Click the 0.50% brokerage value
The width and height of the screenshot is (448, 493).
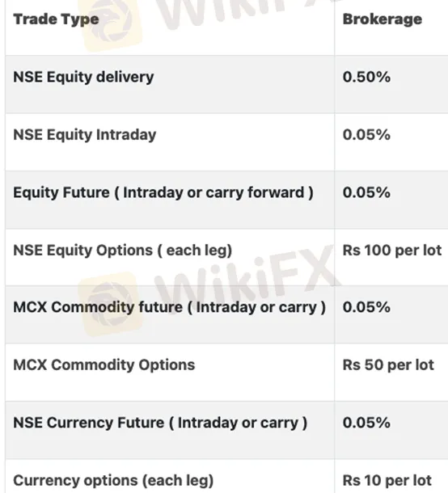[x=366, y=77]
